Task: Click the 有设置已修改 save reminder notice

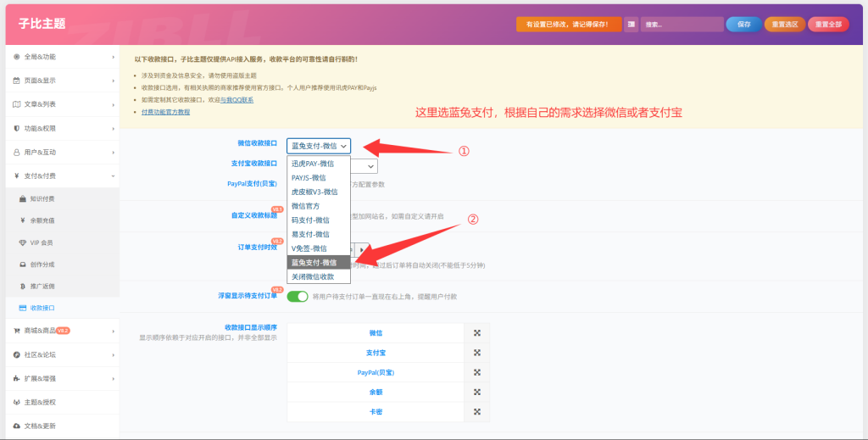Action: click(x=569, y=25)
